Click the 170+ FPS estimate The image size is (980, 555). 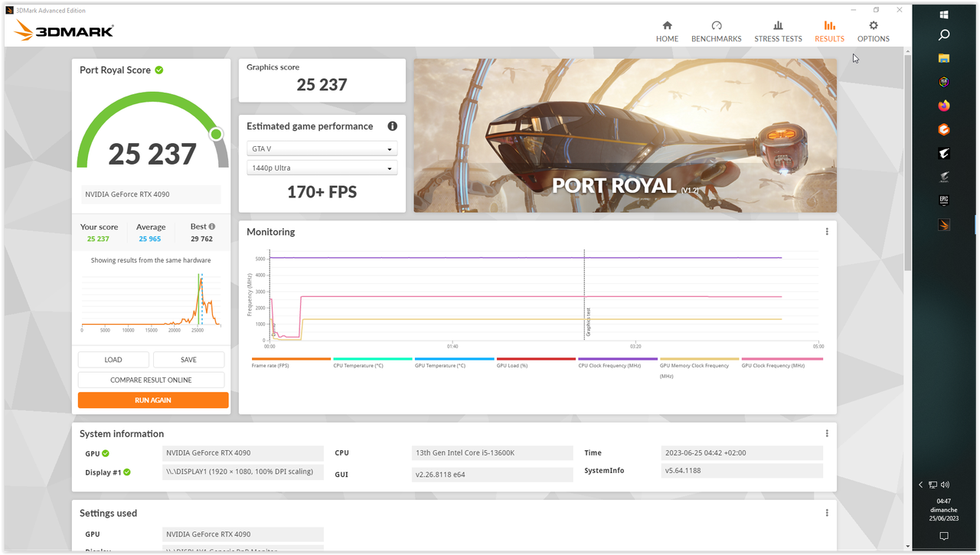click(322, 192)
